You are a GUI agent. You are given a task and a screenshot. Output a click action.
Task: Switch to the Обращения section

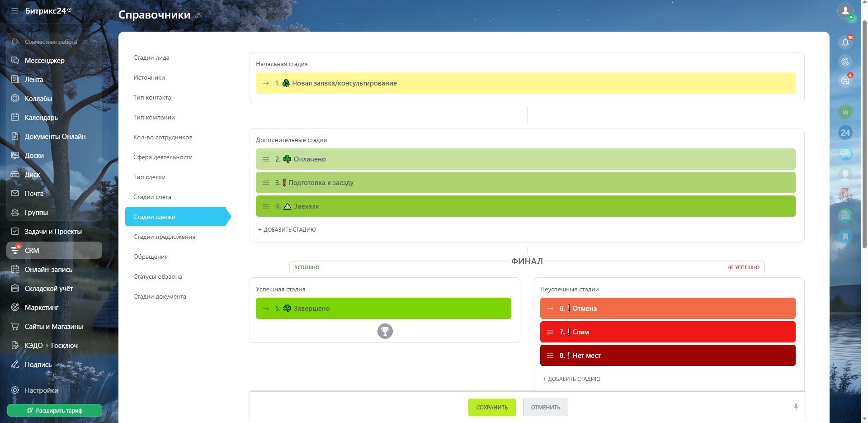151,257
